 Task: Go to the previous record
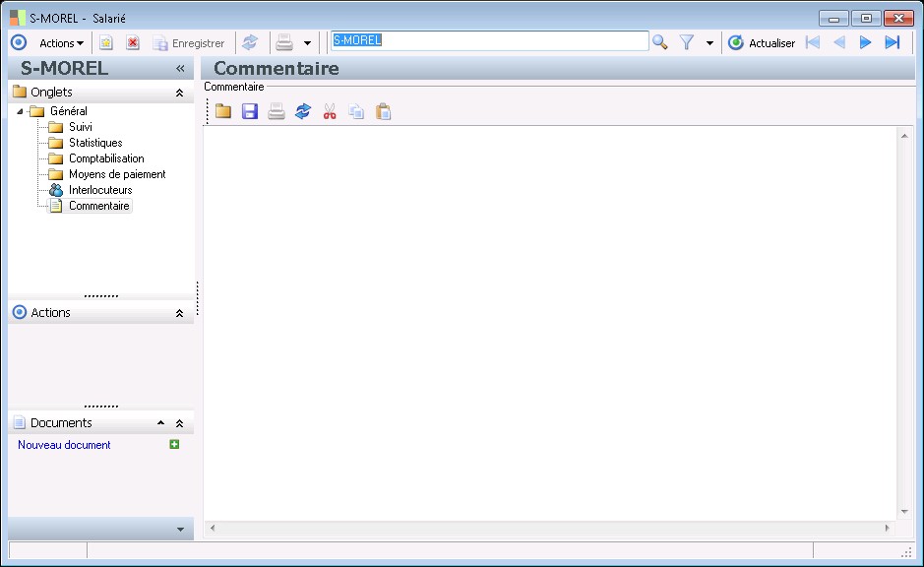point(839,42)
